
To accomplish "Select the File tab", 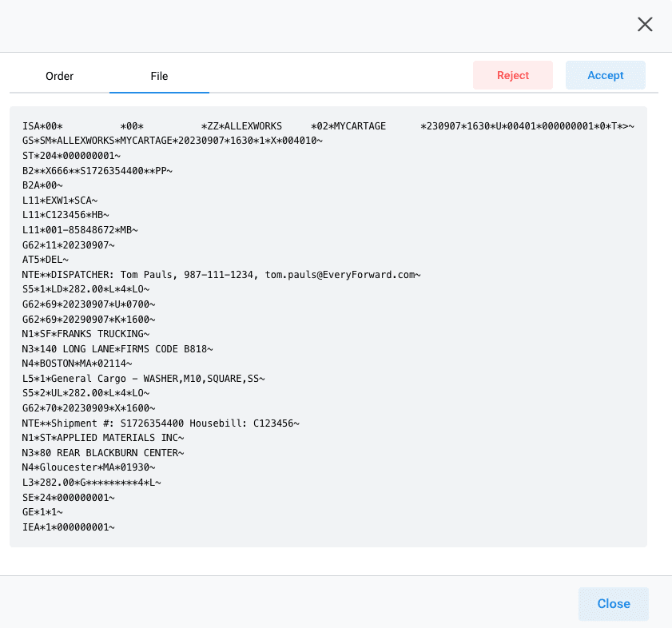I will coord(159,77).
